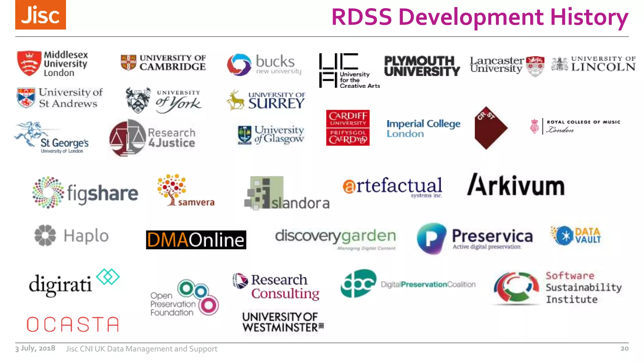Select the Data Vault logo
The image size is (644, 362).
[x=575, y=235]
